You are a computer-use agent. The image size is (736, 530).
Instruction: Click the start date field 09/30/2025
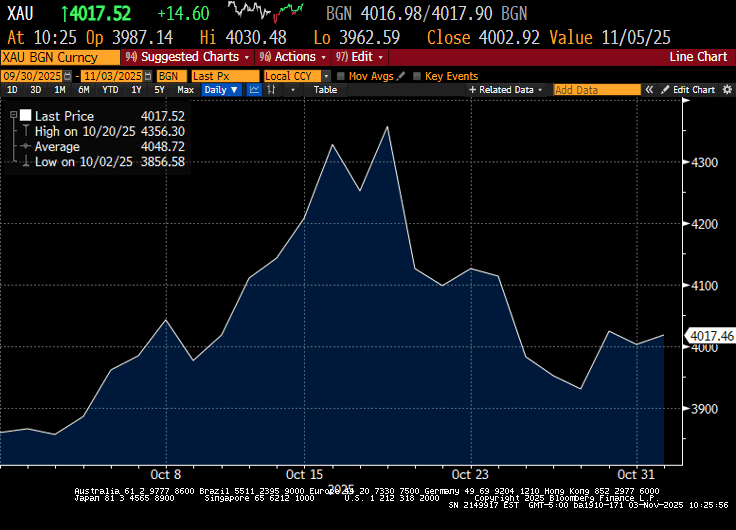click(x=32, y=76)
